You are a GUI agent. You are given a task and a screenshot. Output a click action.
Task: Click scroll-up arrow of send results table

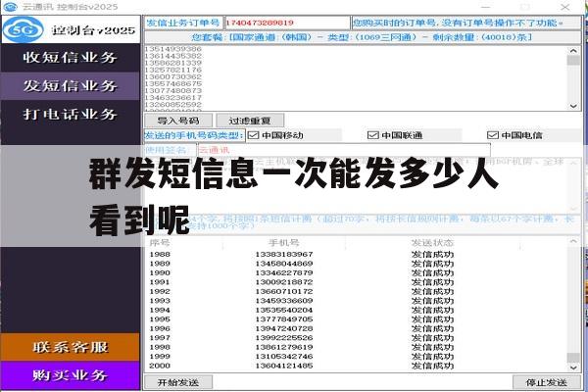pos(573,241)
